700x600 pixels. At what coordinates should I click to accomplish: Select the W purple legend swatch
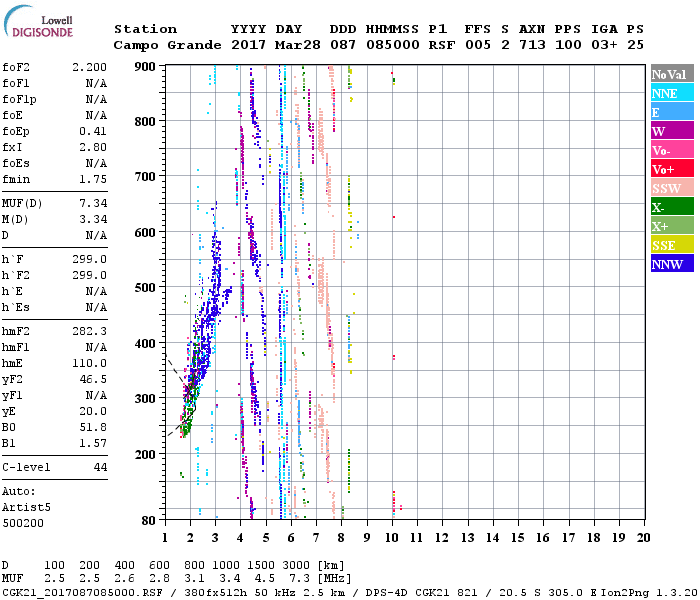coord(672,131)
